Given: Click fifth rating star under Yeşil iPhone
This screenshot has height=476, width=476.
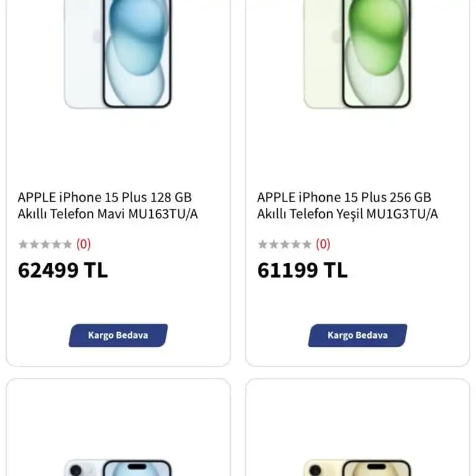Looking at the screenshot, I should click(306, 244).
